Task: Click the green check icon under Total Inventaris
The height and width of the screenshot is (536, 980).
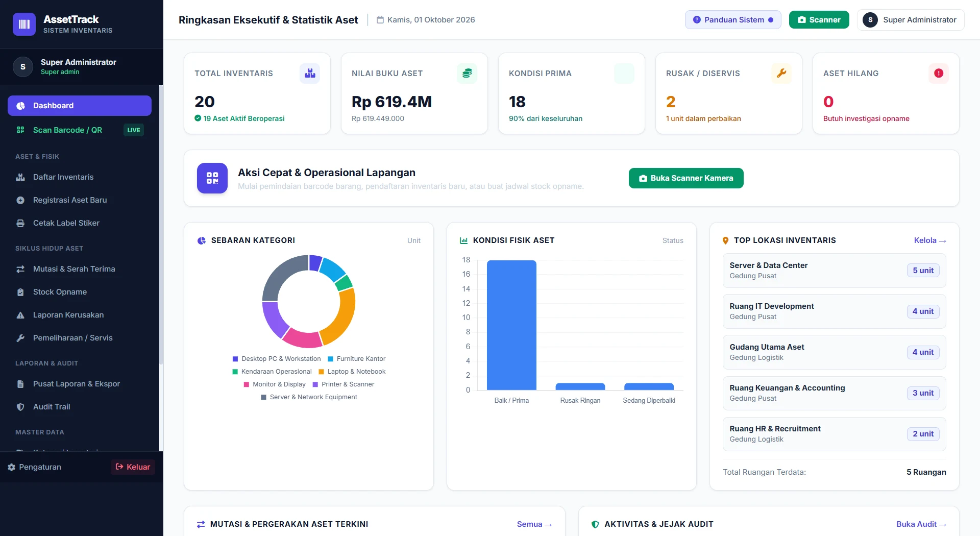Action: point(198,118)
